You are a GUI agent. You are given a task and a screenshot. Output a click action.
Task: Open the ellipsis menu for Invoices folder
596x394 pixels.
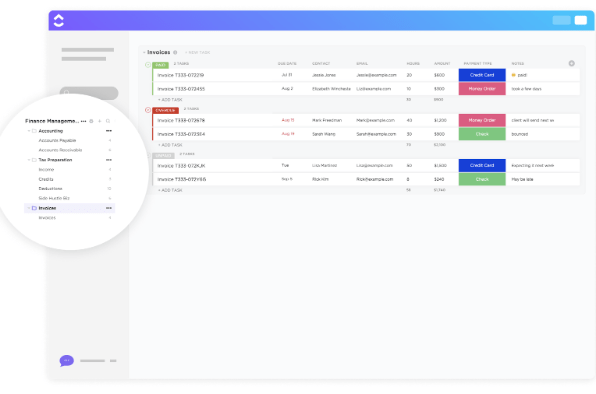(x=109, y=208)
